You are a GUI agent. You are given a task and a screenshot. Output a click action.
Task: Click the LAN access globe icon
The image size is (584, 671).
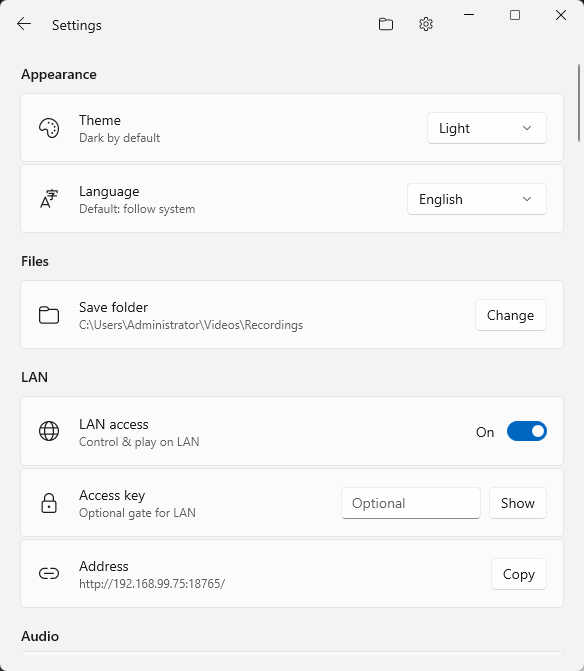(x=49, y=431)
